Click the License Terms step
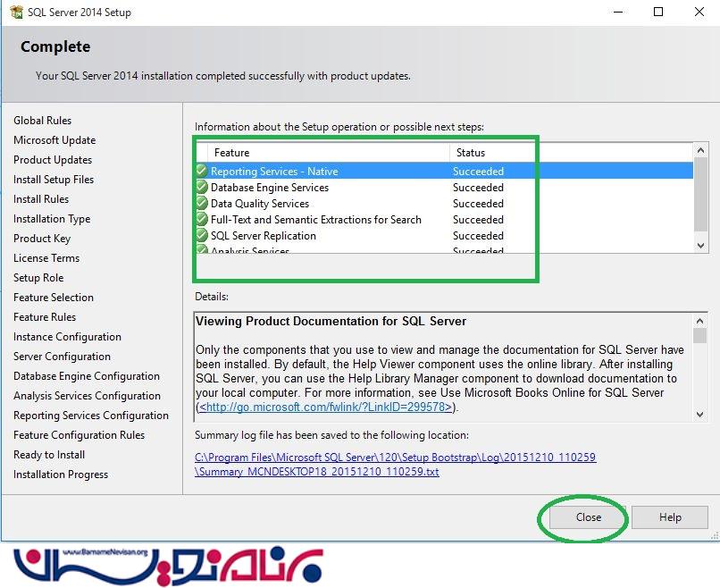The height and width of the screenshot is (588, 720). (x=46, y=258)
